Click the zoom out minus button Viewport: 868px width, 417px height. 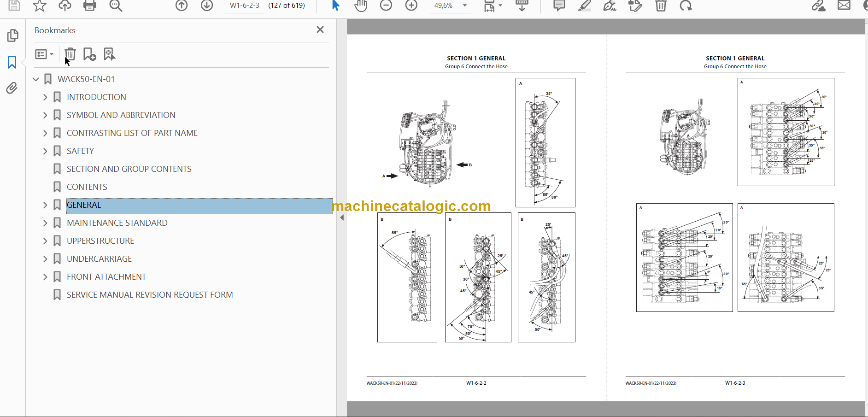(386, 6)
